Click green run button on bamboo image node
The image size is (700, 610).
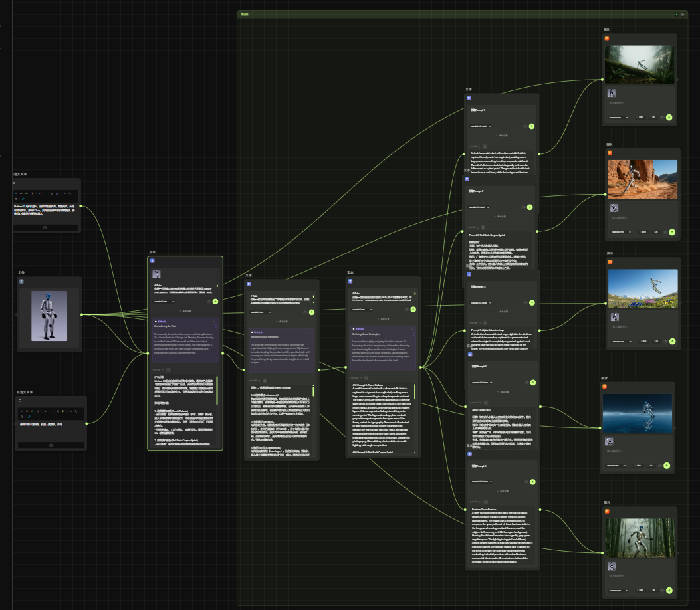pos(669,590)
